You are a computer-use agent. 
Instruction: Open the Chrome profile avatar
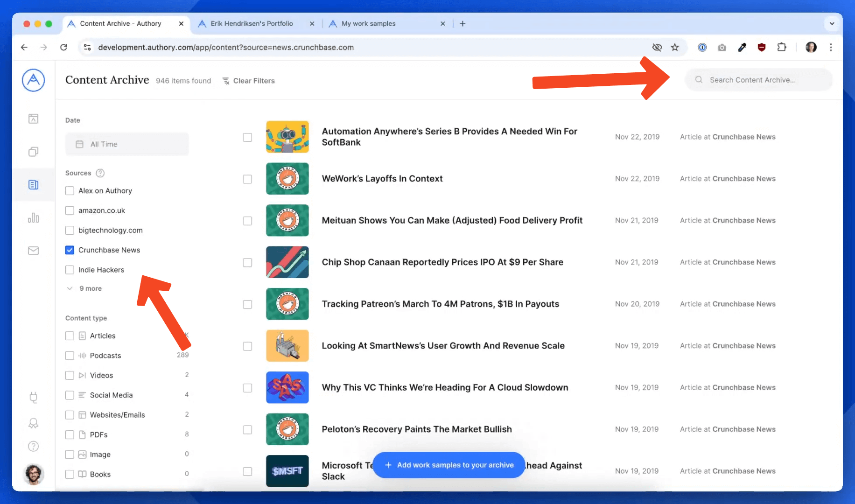(811, 47)
